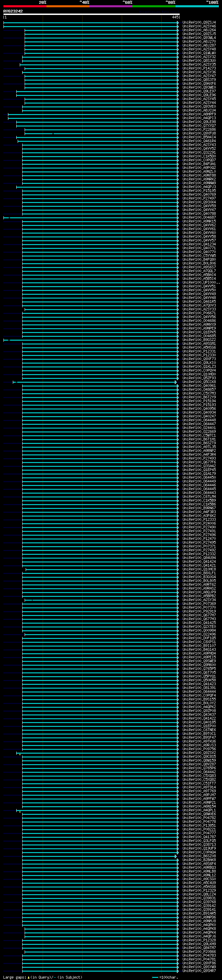Select hit label UniRef100_B8XLF1

(199, 573)
